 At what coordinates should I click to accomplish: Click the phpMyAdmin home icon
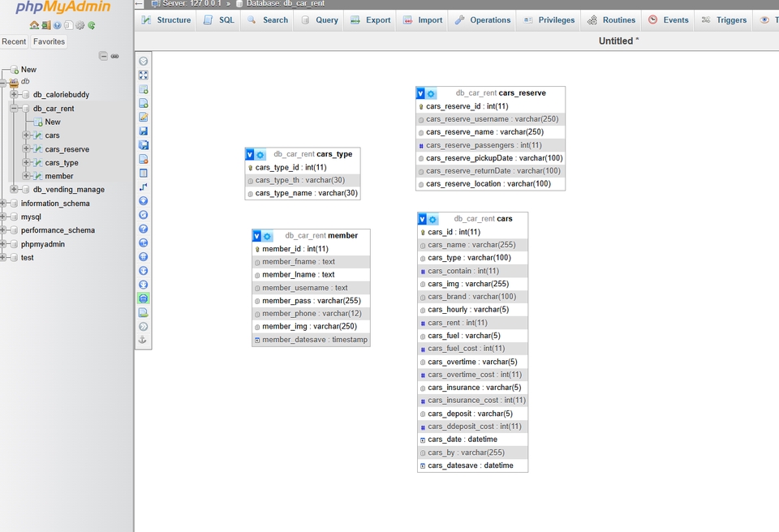click(34, 24)
